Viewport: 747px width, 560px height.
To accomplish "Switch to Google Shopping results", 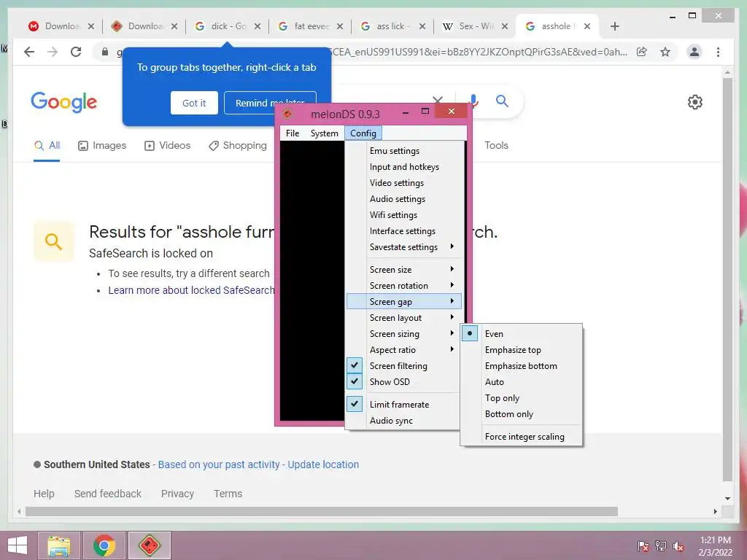I will 238,145.
